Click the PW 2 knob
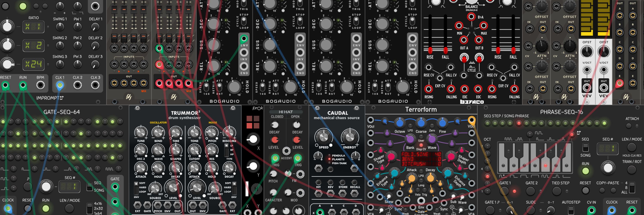 click(x=77, y=46)
